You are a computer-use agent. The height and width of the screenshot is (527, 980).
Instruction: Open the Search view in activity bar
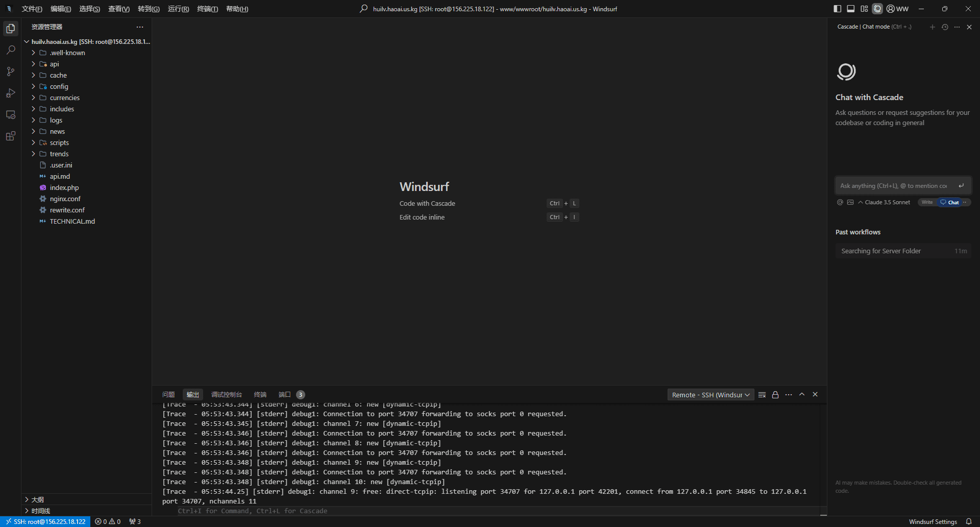11,50
